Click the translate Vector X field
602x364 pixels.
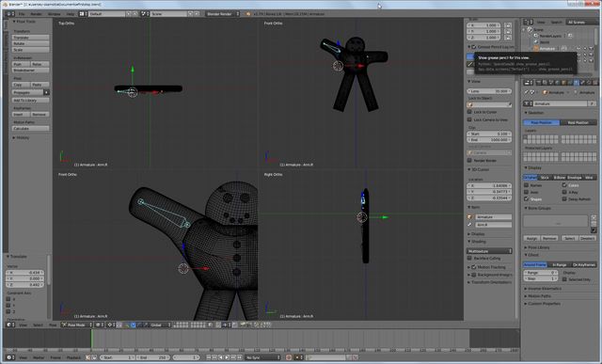(x=24, y=273)
